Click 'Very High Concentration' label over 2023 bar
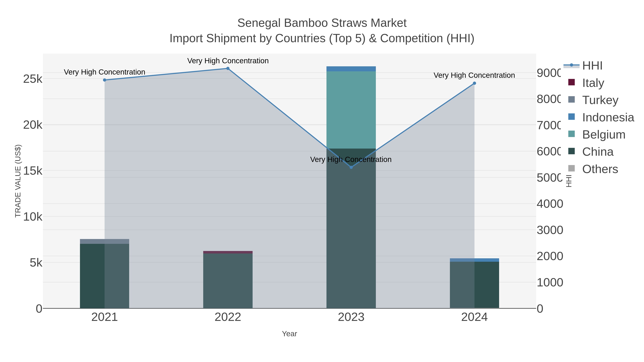644x362 pixels. (x=351, y=159)
